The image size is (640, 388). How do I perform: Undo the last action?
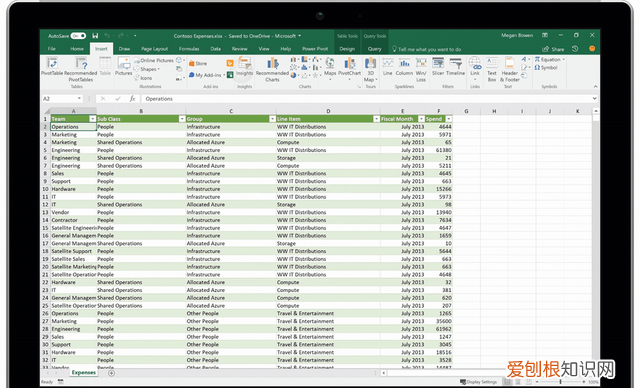coord(107,36)
